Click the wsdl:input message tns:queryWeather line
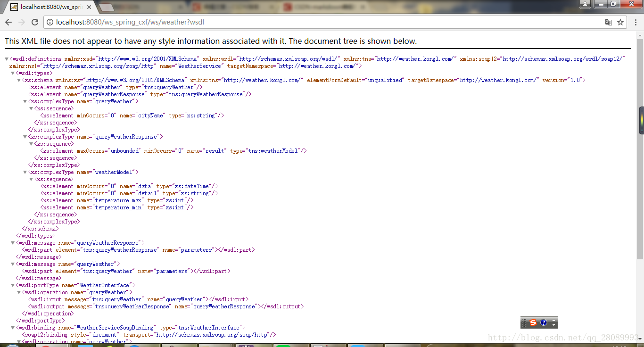This screenshot has height=347, width=644. 138,299
